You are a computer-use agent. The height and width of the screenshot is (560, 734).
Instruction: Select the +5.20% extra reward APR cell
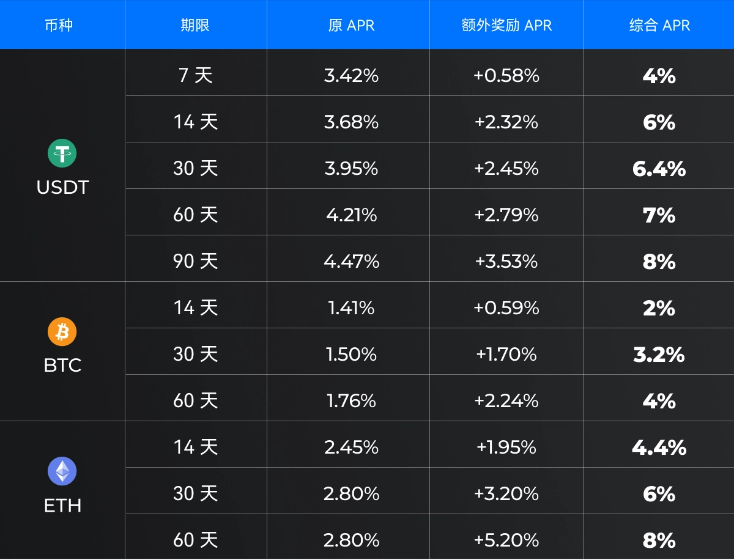tap(506, 540)
